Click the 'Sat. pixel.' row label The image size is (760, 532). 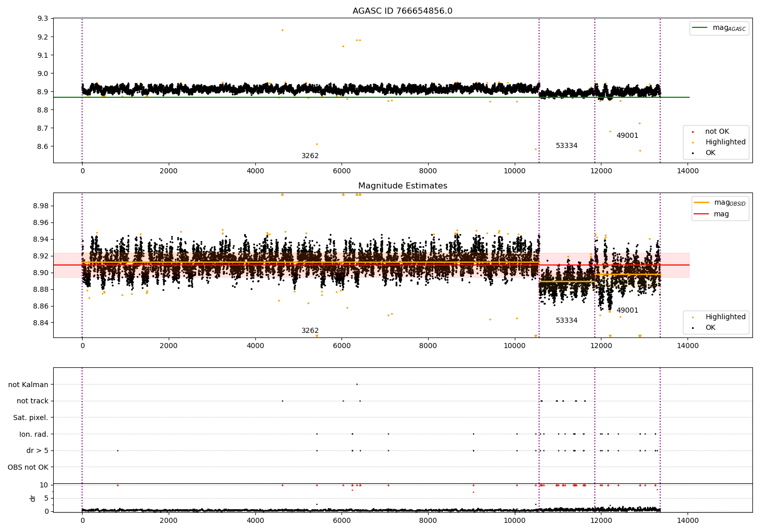[x=31, y=418]
